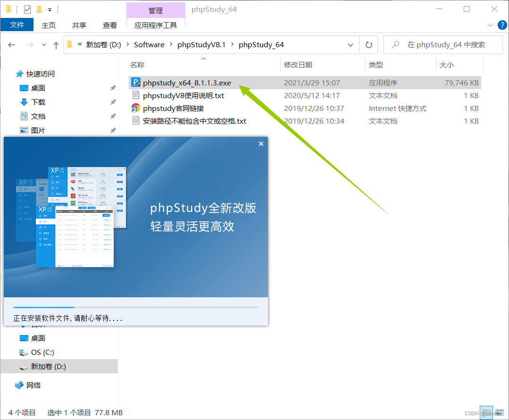Click the installer progress bar
The height and width of the screenshot is (420, 509).
coord(136,307)
